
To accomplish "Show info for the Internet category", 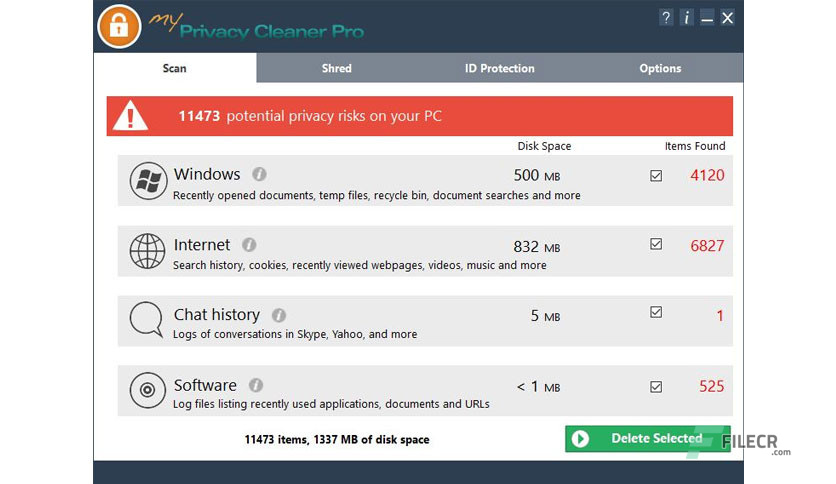I will [x=249, y=245].
